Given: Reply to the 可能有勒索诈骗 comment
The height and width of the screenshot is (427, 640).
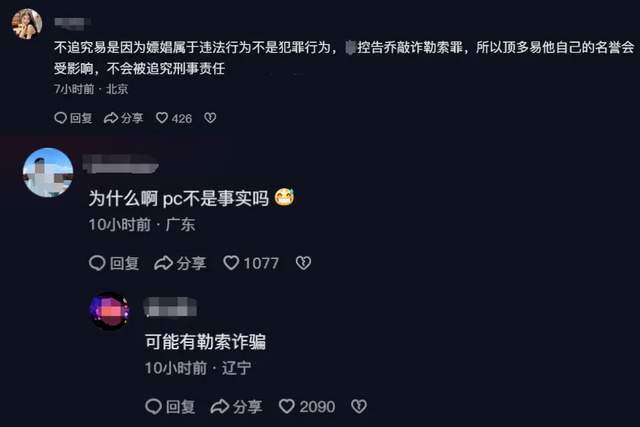Looking at the screenshot, I should coord(170,407).
